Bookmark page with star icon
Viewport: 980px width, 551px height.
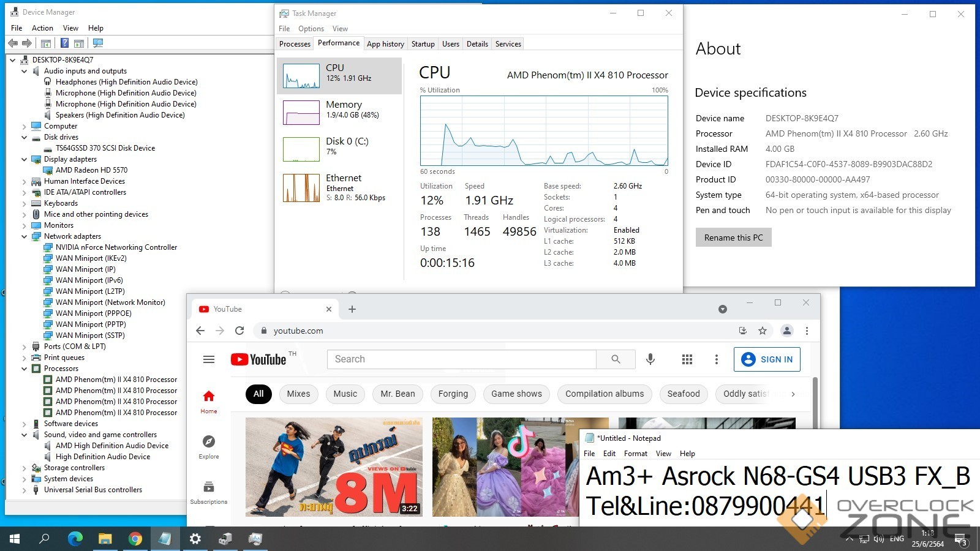(x=763, y=331)
